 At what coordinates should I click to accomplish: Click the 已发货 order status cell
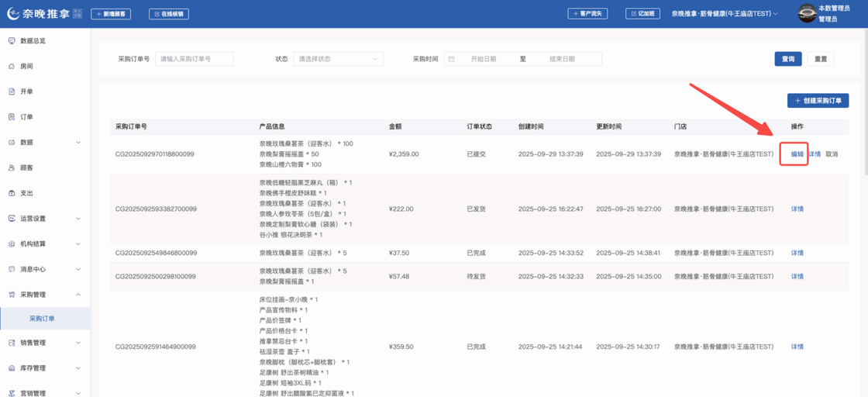tap(476, 209)
